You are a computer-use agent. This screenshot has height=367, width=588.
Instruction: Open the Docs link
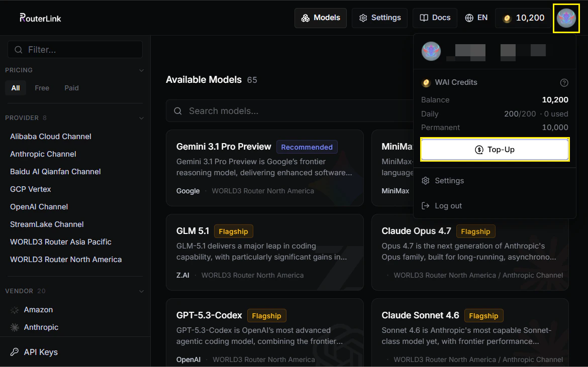point(435,18)
